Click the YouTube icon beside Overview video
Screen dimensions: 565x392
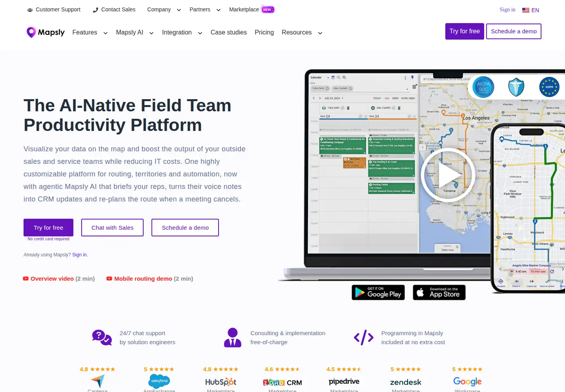(26, 279)
